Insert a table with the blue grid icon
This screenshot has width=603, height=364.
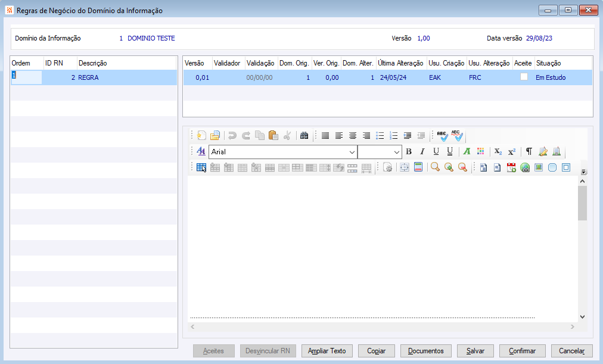[201, 167]
